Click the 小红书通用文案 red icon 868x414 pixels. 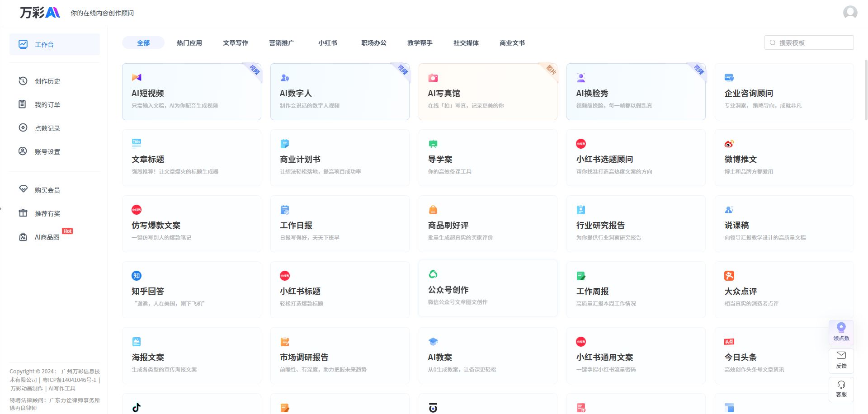pos(581,342)
